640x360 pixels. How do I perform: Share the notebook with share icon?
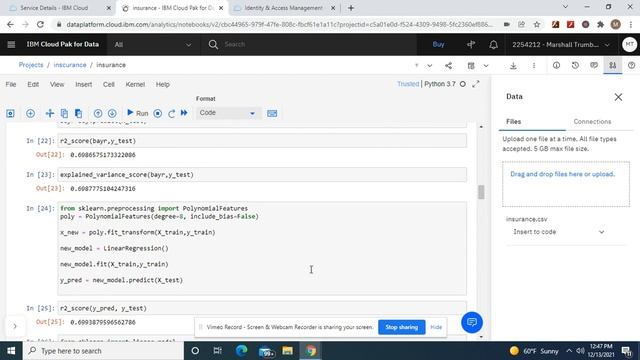tap(448, 65)
